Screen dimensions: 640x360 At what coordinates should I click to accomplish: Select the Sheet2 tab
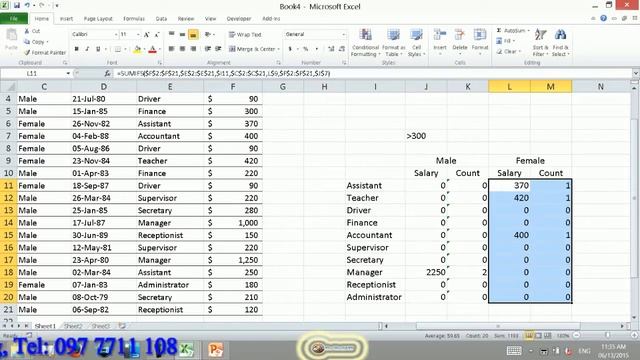click(73, 326)
